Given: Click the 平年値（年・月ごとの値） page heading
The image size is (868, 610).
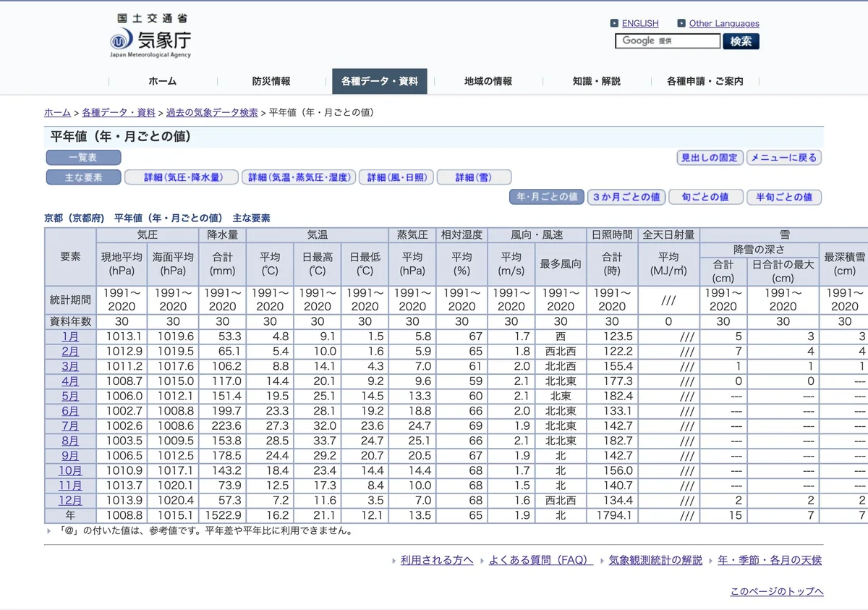Looking at the screenshot, I should (x=121, y=137).
